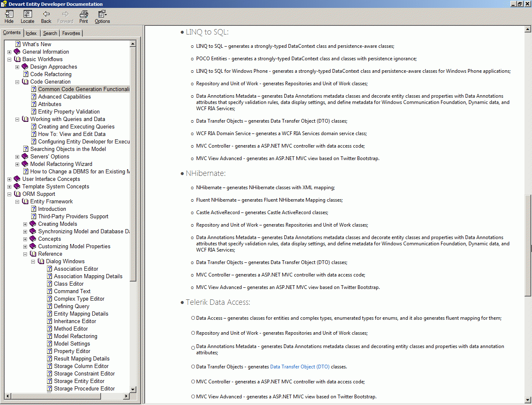Switch to the Favorites tab
532x405 pixels.
point(71,33)
